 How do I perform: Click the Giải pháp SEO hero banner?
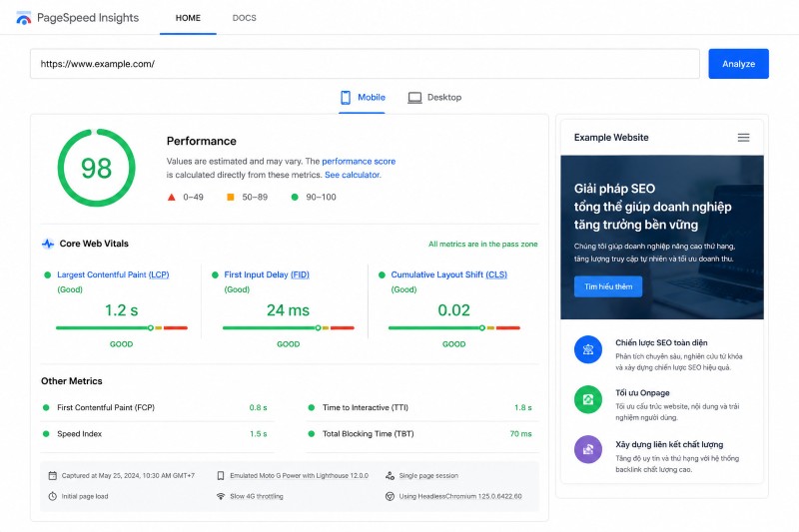662,238
